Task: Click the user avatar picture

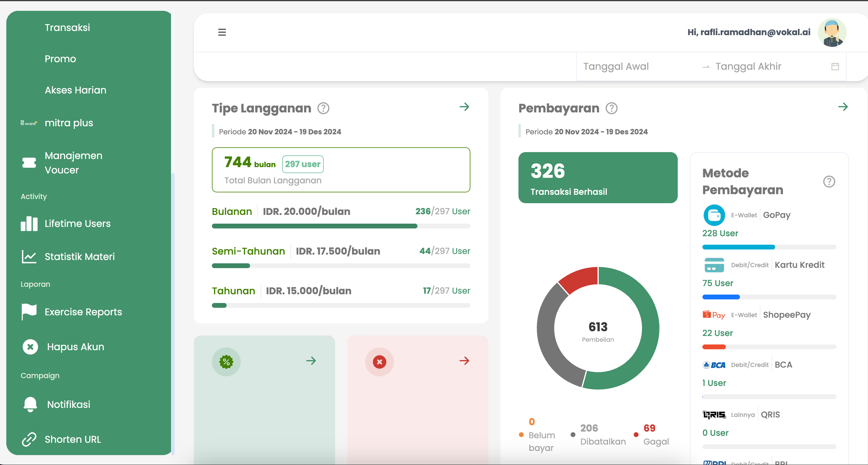Action: (832, 32)
